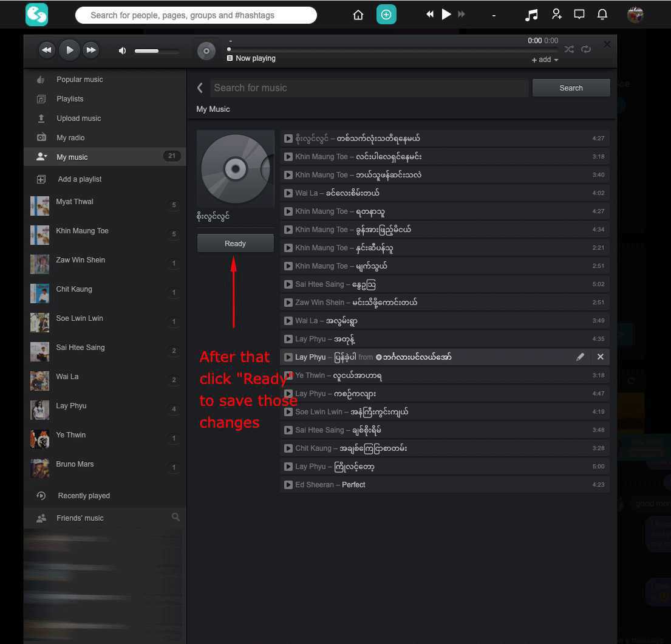This screenshot has width=671, height=644.
Task: Open the messages icon in header
Action: [x=579, y=15]
